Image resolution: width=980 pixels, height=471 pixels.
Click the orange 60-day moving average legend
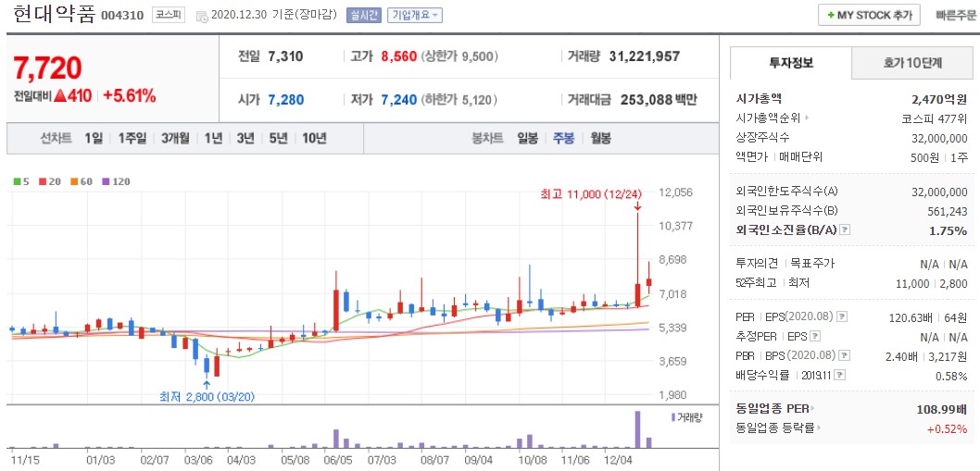click(82, 181)
